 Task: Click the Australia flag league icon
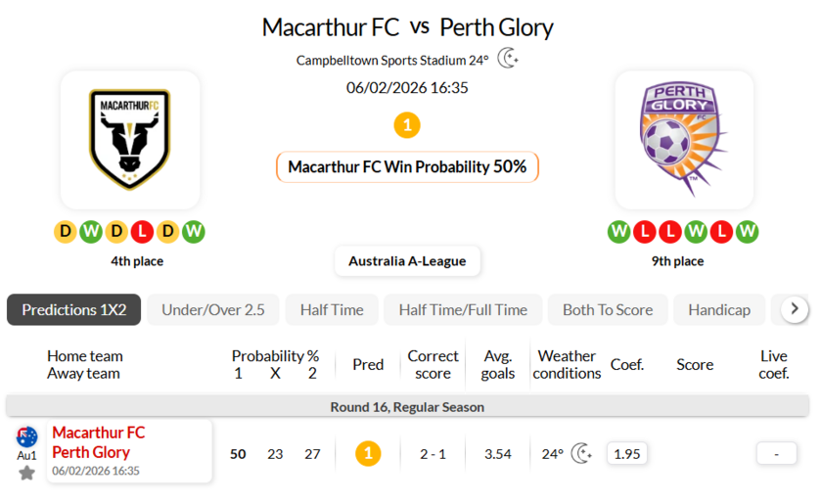26,437
